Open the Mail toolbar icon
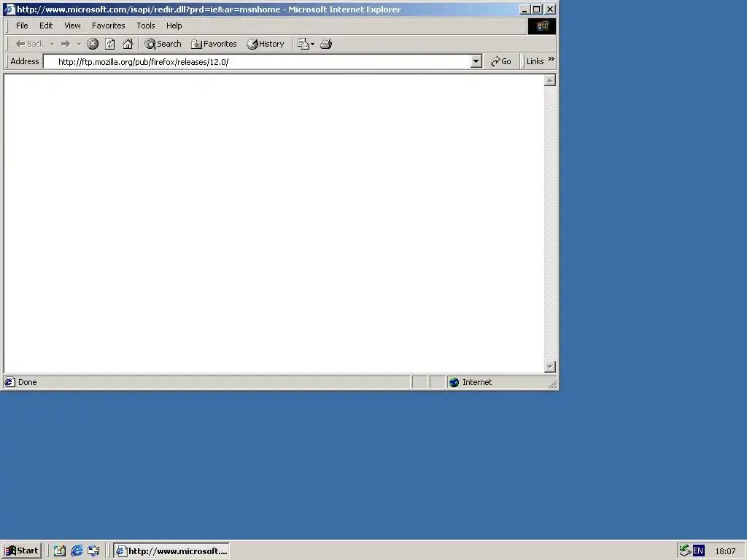Screen dimensions: 747x560 pos(306,44)
